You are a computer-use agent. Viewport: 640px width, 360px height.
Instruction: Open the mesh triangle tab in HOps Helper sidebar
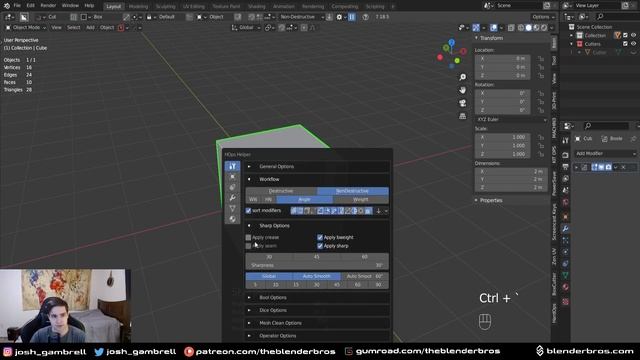[232, 209]
